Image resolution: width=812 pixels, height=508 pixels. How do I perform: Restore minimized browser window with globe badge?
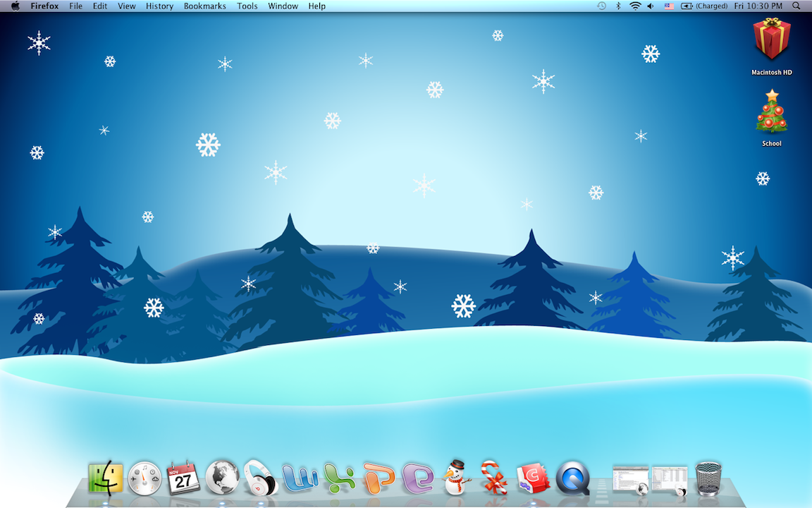(x=630, y=480)
